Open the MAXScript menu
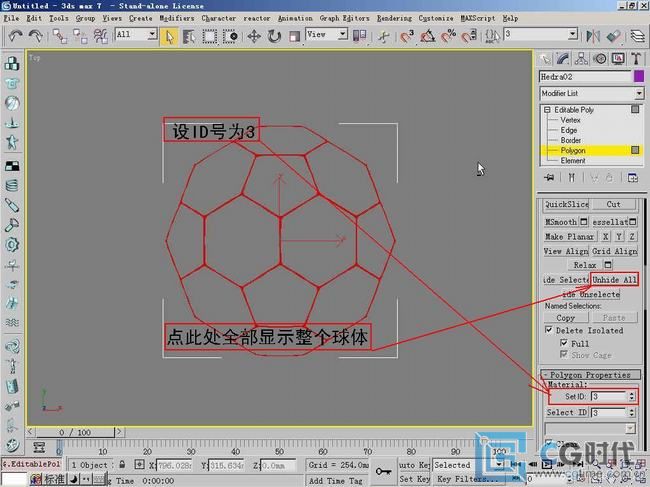This screenshot has width=650, height=487. (478, 18)
